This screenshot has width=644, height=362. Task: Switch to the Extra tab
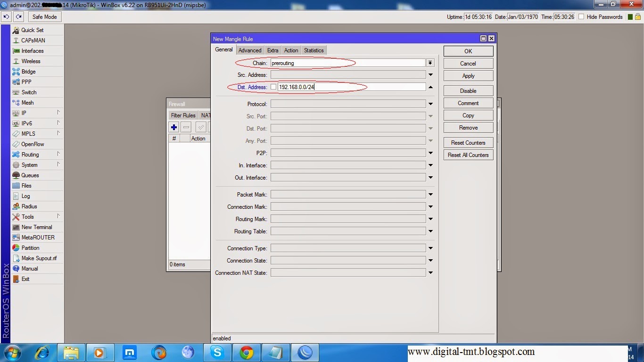tap(272, 50)
